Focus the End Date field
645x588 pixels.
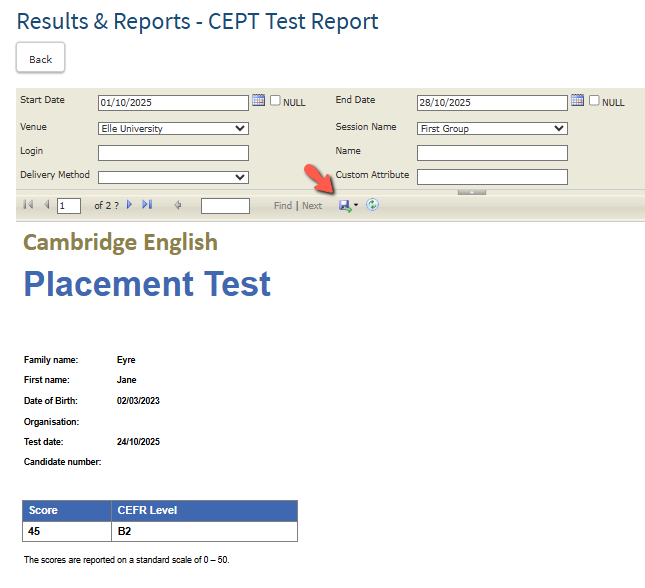492,102
